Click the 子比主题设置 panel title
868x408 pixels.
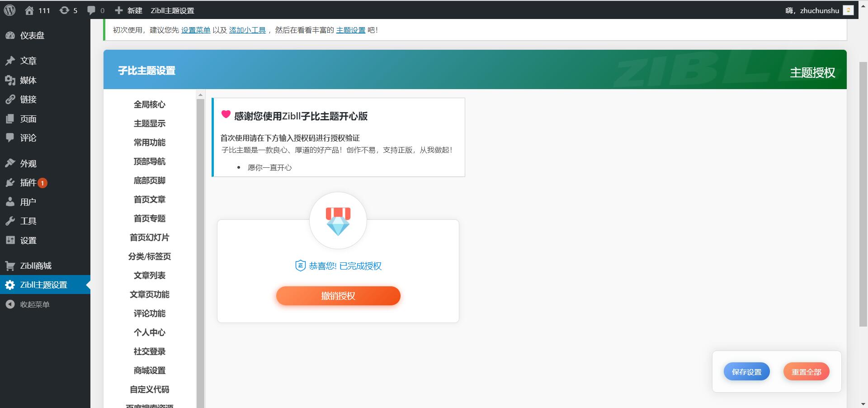click(x=146, y=71)
